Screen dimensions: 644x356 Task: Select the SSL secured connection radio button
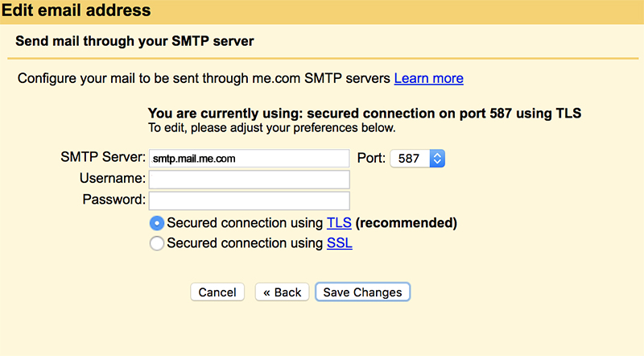point(156,243)
